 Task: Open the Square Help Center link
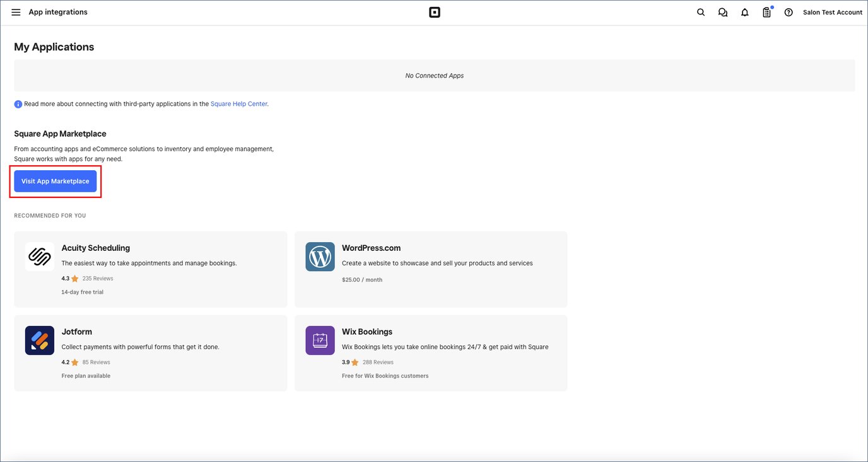pos(238,103)
